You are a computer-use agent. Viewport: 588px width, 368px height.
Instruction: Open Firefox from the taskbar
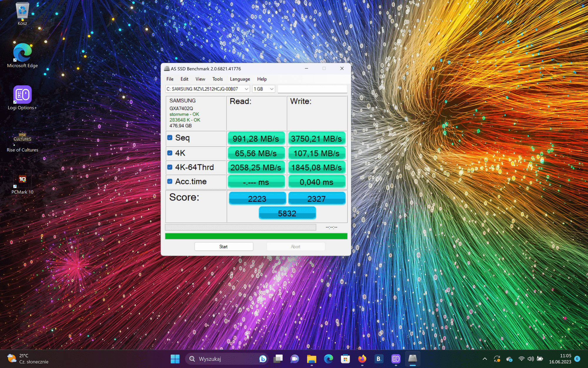click(362, 359)
